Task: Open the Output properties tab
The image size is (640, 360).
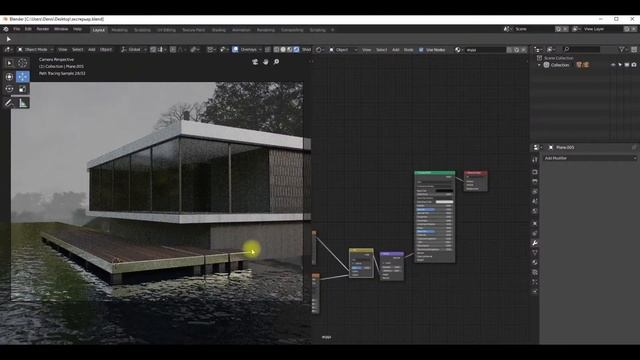Action: tap(535, 182)
